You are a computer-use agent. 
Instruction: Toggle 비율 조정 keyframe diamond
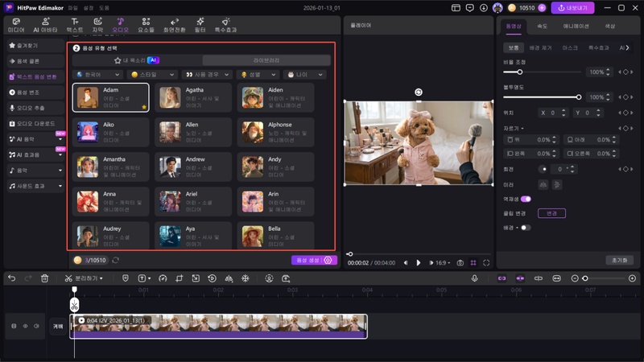coord(625,72)
